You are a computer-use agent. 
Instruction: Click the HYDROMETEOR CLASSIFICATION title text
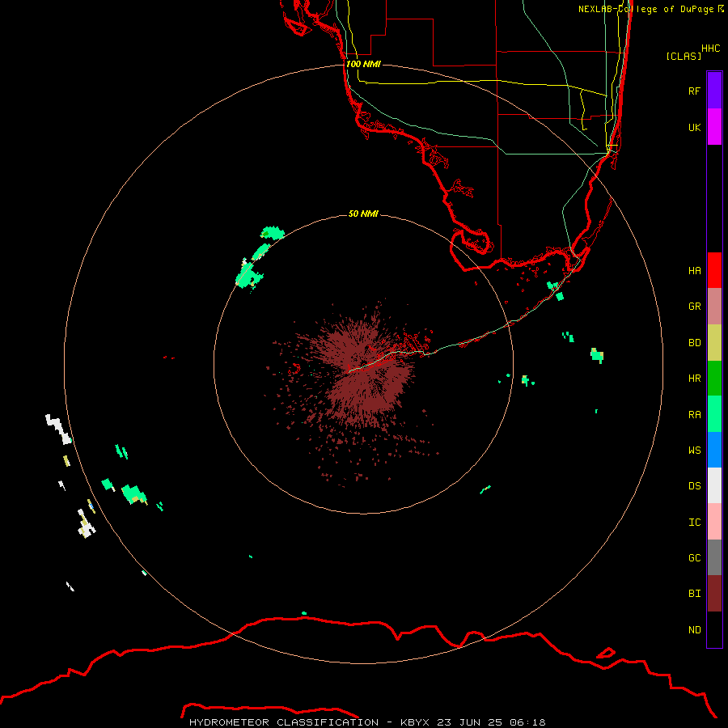point(284,722)
